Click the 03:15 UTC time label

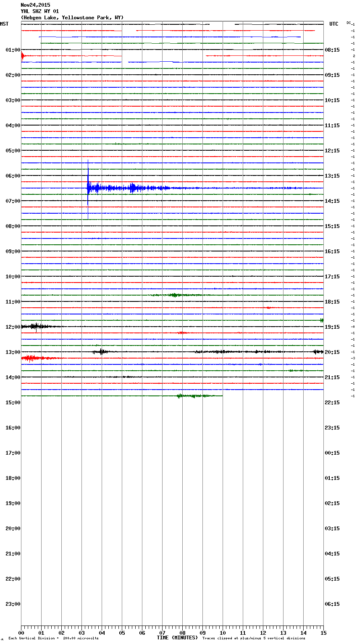(x=332, y=529)
